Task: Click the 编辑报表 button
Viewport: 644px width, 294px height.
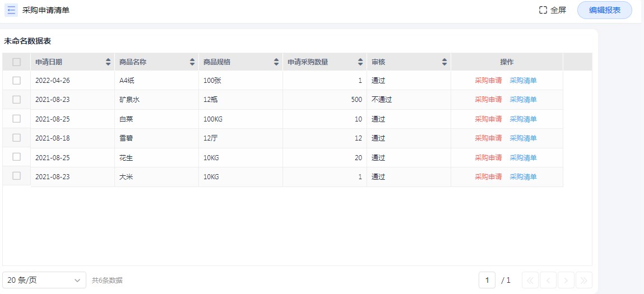Action: pyautogui.click(x=604, y=10)
